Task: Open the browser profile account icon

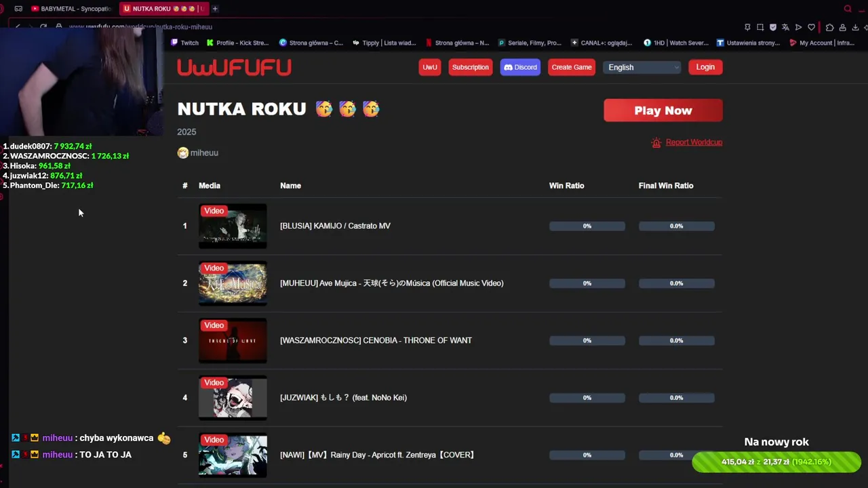Action: [842, 27]
